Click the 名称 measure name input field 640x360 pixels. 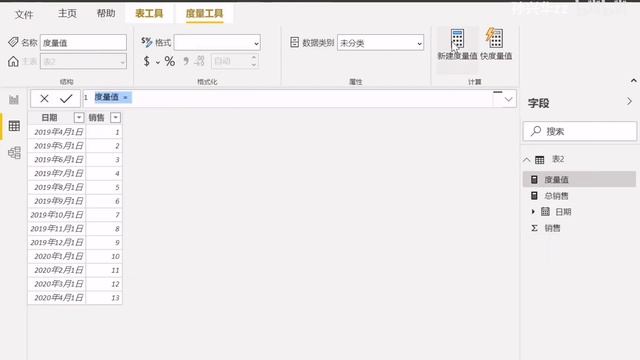[x=83, y=42]
